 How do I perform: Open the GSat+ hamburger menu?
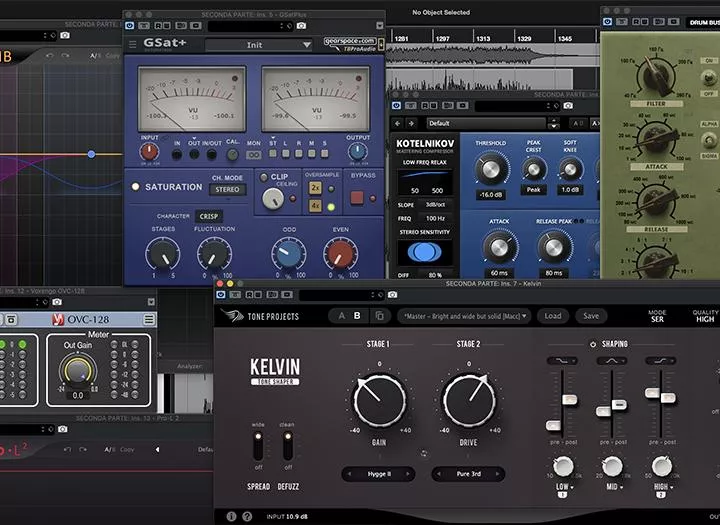pyautogui.click(x=133, y=45)
